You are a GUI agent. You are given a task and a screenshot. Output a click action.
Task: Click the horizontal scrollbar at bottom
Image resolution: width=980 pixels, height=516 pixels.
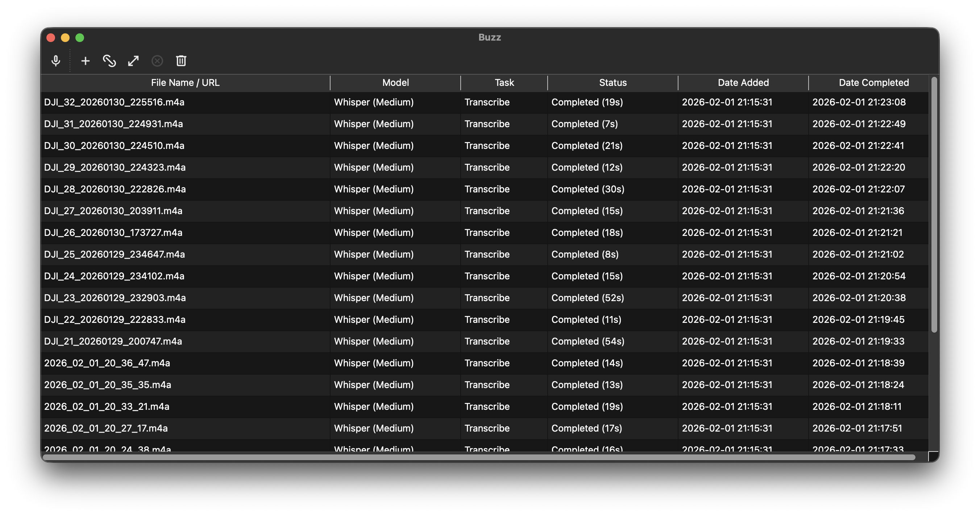pos(479,457)
